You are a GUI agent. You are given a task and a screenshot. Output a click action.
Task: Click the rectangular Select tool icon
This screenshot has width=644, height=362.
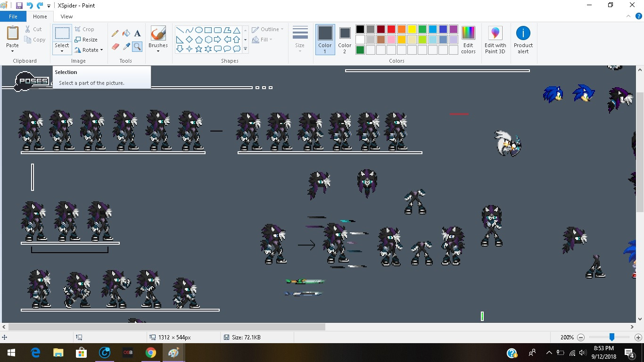pyautogui.click(x=62, y=33)
